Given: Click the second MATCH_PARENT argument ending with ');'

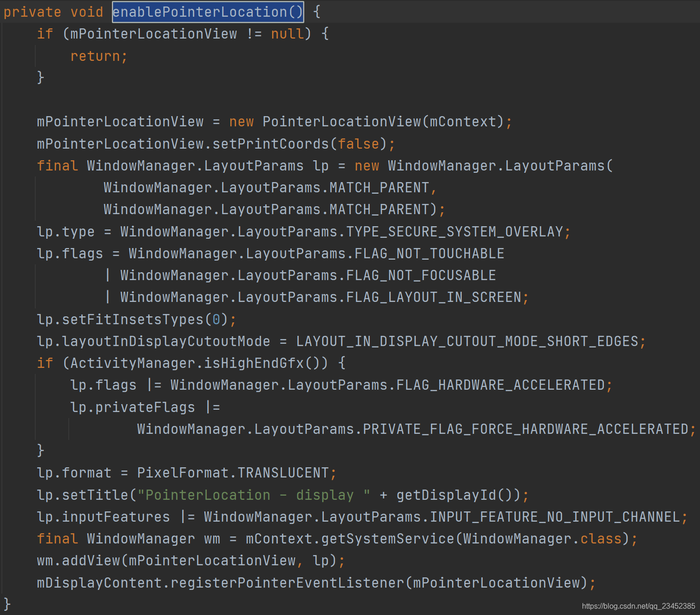Looking at the screenshot, I should pyautogui.click(x=274, y=209).
